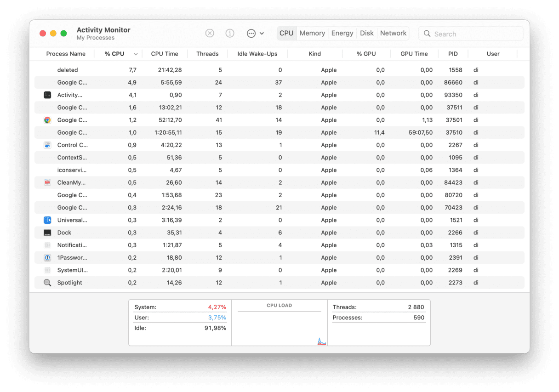Open the process info inspector icon
The height and width of the screenshot is (392, 559).
pos(230,33)
